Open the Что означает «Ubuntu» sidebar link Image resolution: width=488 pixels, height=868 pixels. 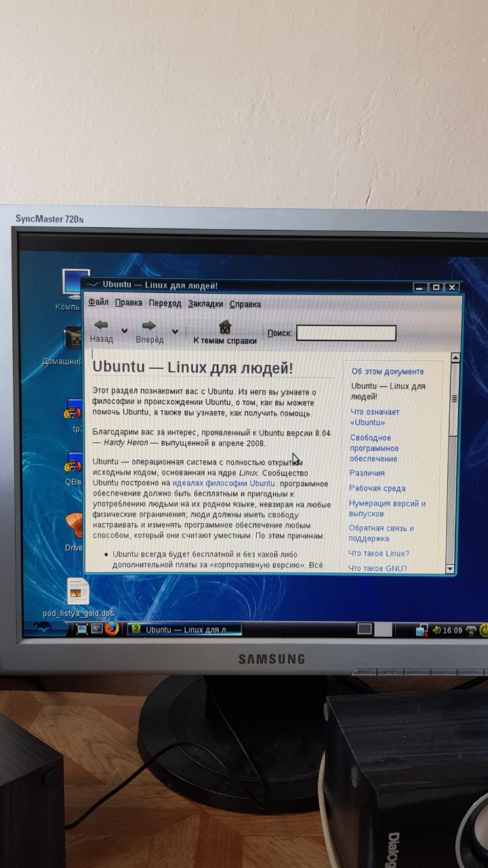[x=375, y=417]
